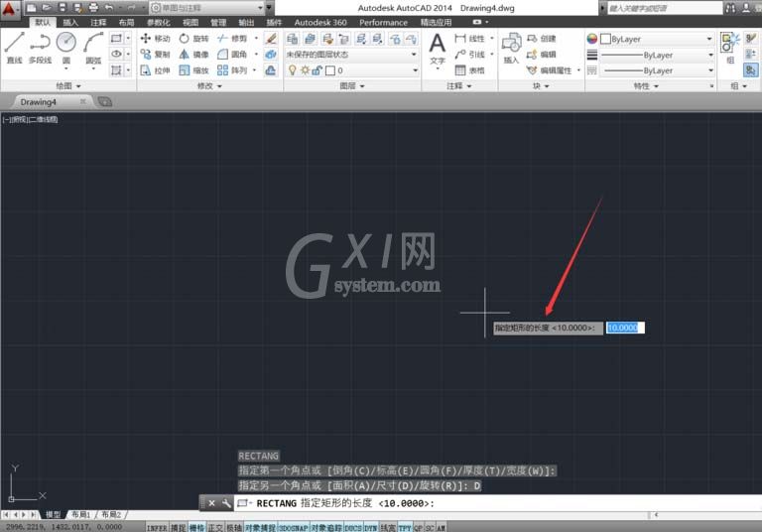The image size is (762, 532).
Task: Switch to the 布局1 layout tab
Action: [80, 514]
